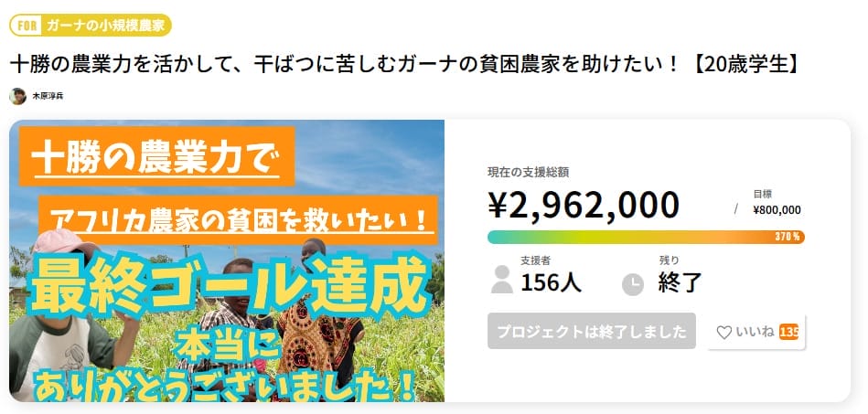868x414 pixels.
Task: Click the author's round avatar photo
Action: pyautogui.click(x=17, y=96)
